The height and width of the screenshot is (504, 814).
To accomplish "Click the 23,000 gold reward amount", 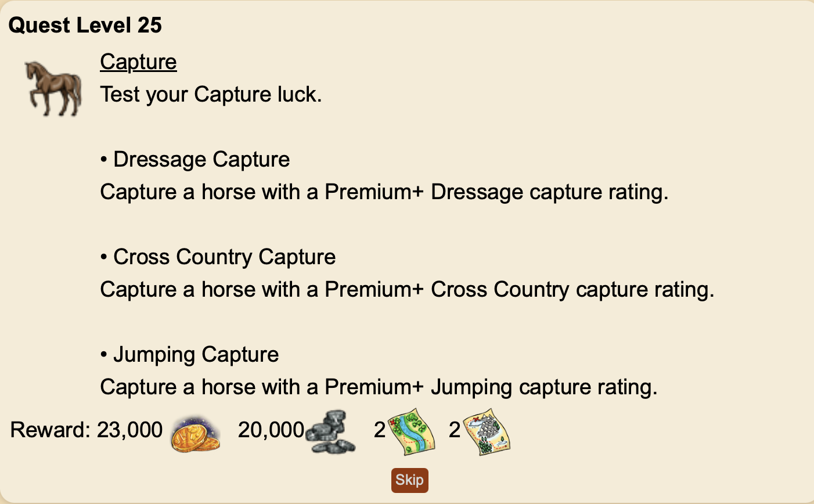I will click(129, 430).
